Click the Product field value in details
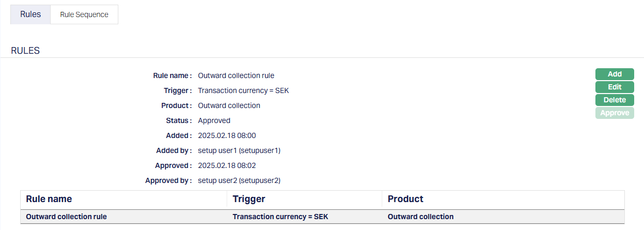This screenshot has width=644, height=230. point(229,105)
